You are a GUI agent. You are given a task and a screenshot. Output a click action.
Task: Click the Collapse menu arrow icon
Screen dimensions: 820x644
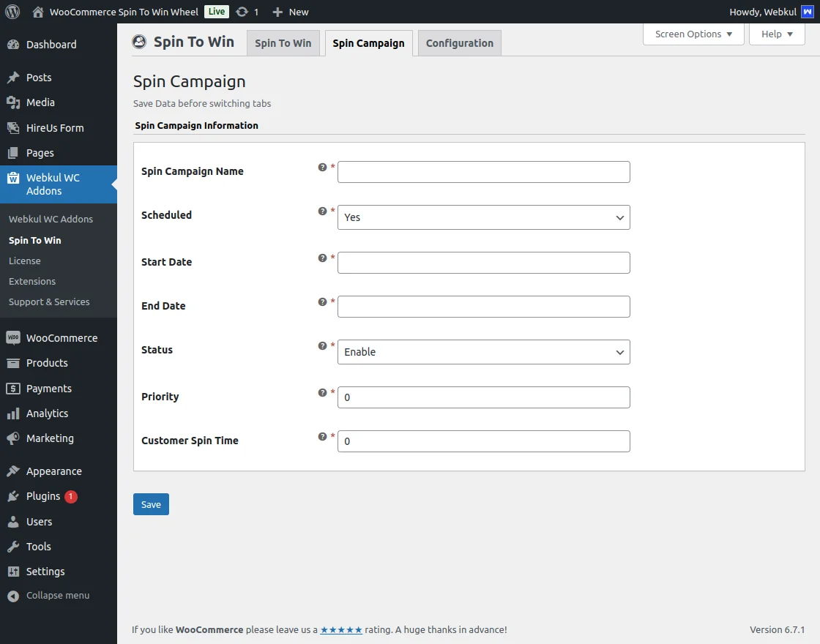pos(13,596)
